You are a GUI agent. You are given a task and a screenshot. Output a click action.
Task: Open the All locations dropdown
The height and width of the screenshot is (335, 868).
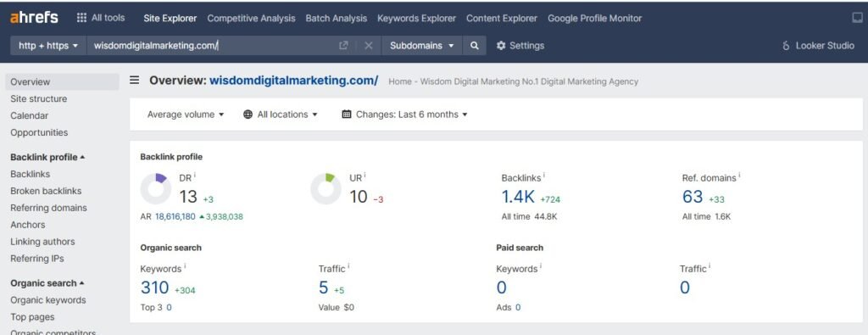pyautogui.click(x=281, y=114)
